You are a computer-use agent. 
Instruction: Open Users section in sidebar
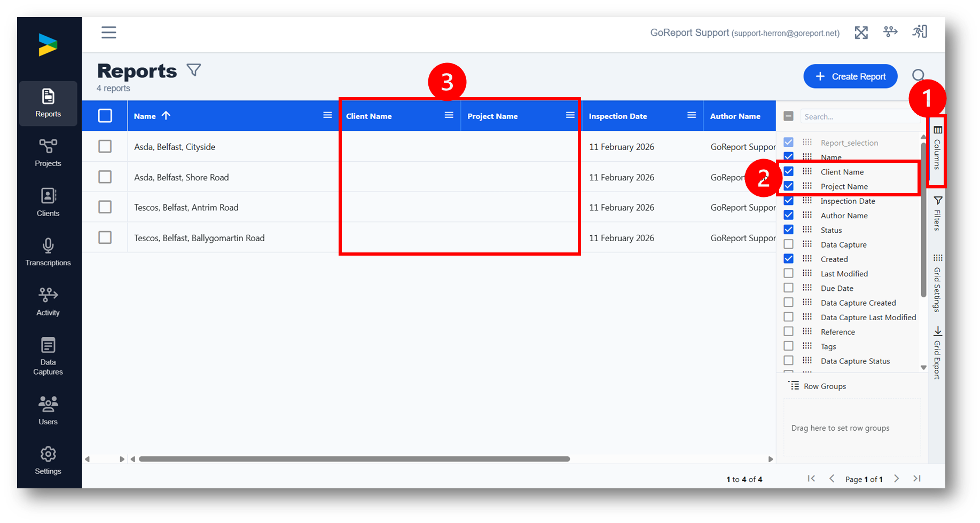tap(48, 410)
